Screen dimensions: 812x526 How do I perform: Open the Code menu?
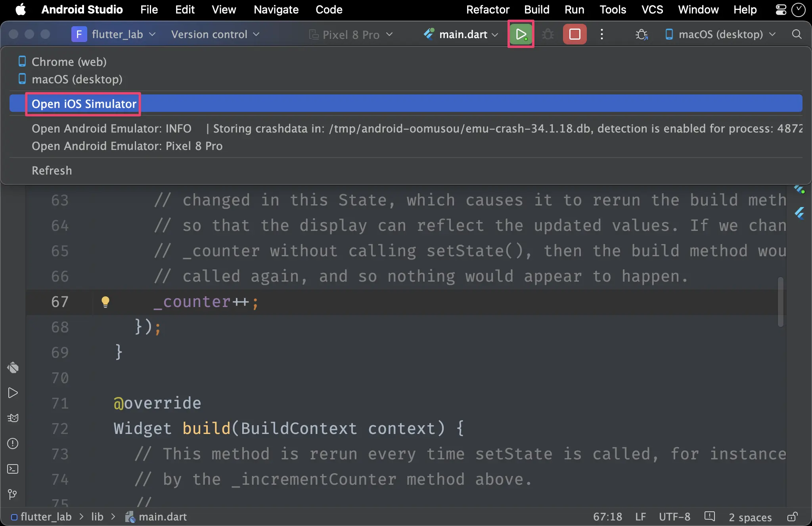pyautogui.click(x=329, y=10)
